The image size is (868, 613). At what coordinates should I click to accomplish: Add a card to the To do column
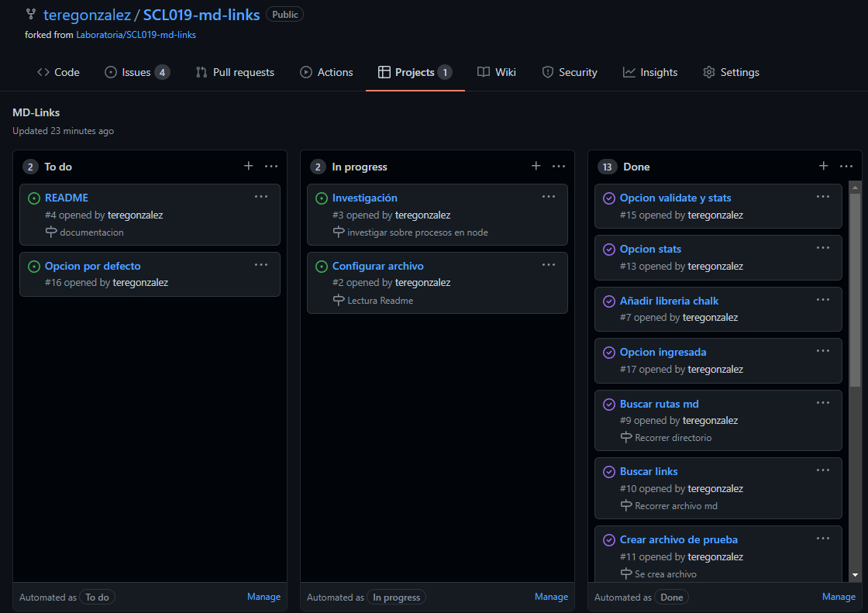click(x=249, y=166)
